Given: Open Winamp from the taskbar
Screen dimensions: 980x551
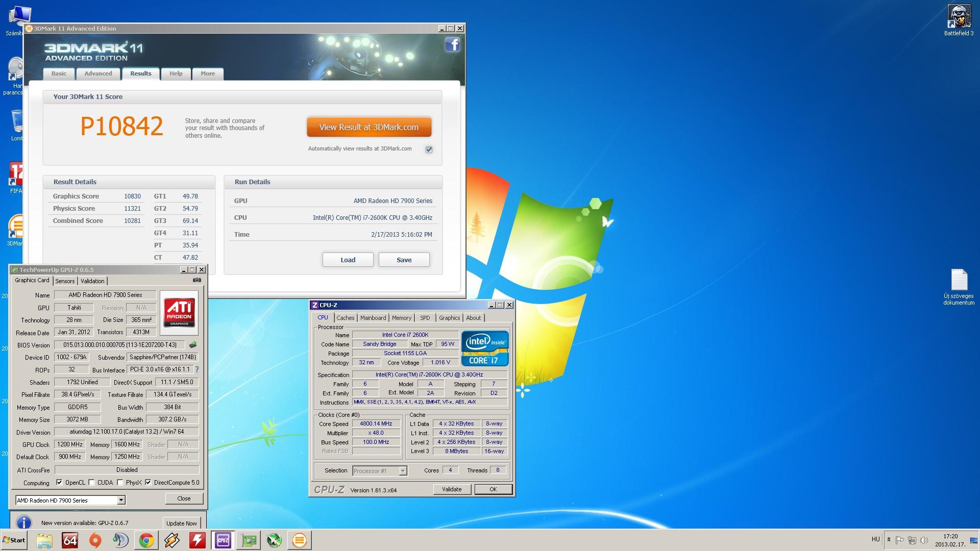Looking at the screenshot, I should click(x=172, y=540).
